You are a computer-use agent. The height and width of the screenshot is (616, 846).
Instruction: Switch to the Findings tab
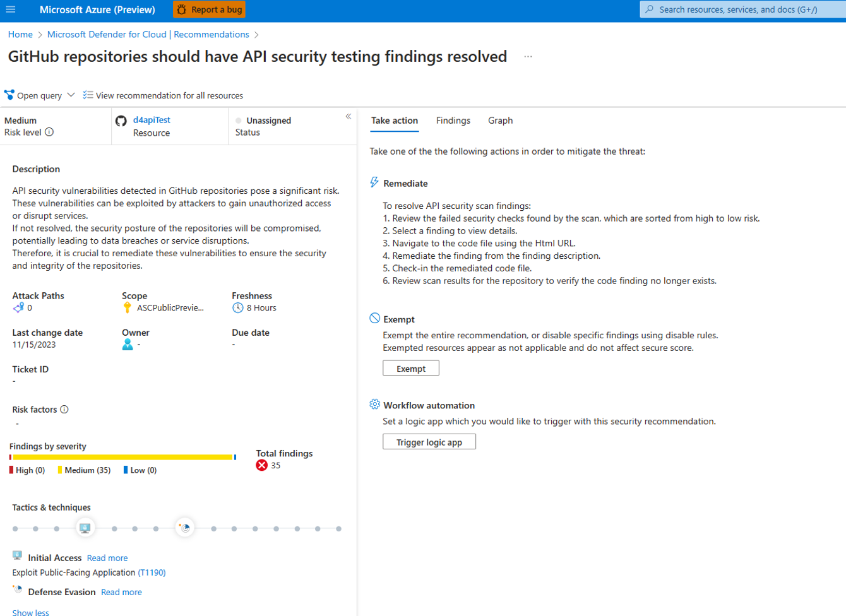453,121
